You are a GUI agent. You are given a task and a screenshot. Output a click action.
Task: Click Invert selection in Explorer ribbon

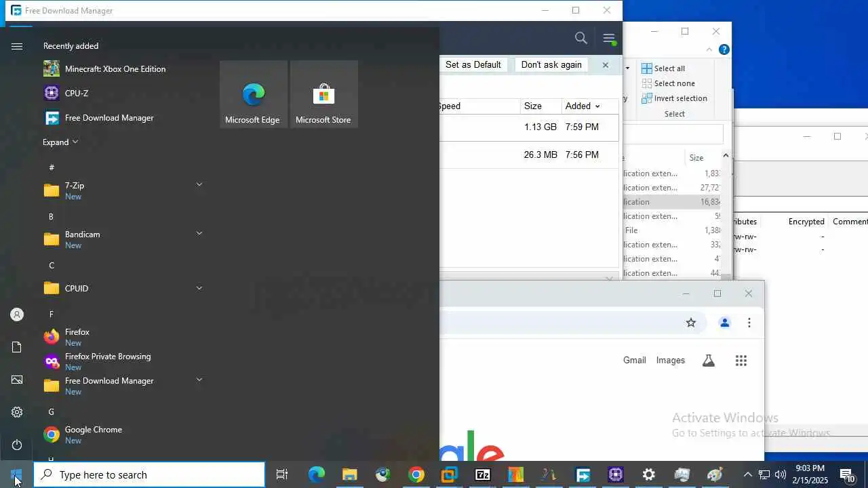point(674,98)
